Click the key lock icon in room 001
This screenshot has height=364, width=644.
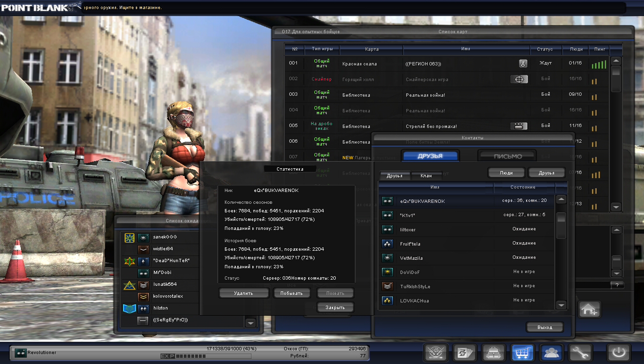[x=523, y=64]
